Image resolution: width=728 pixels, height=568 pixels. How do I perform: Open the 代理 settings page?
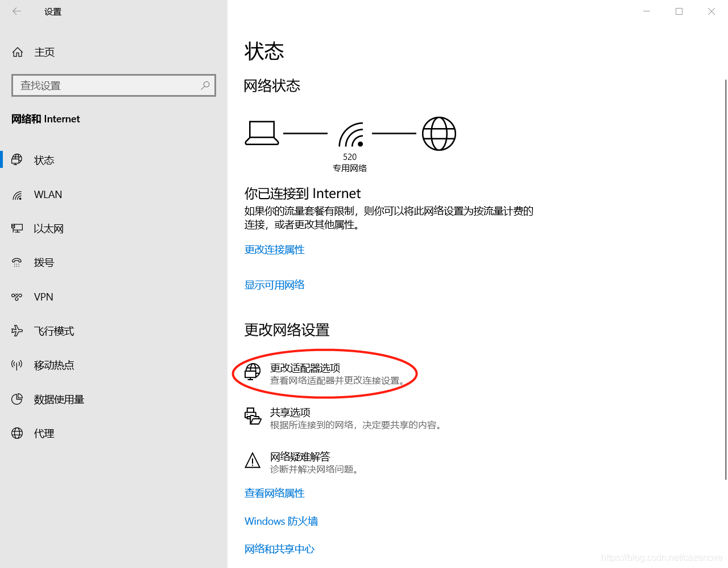pyautogui.click(x=114, y=434)
